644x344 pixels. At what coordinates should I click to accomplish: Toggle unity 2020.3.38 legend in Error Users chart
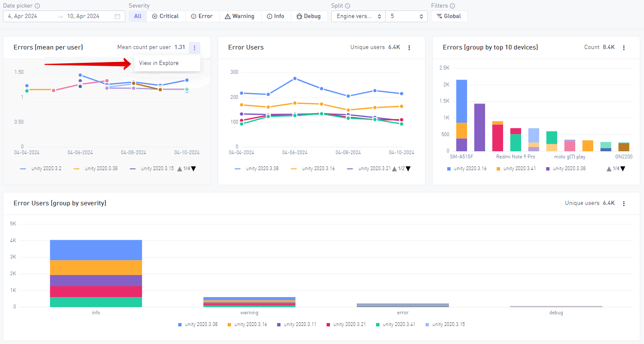tap(257, 169)
